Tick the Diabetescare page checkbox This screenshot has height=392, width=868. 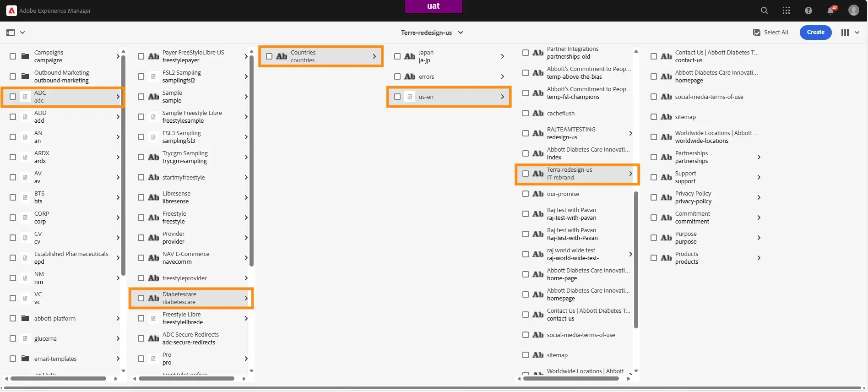tap(141, 298)
